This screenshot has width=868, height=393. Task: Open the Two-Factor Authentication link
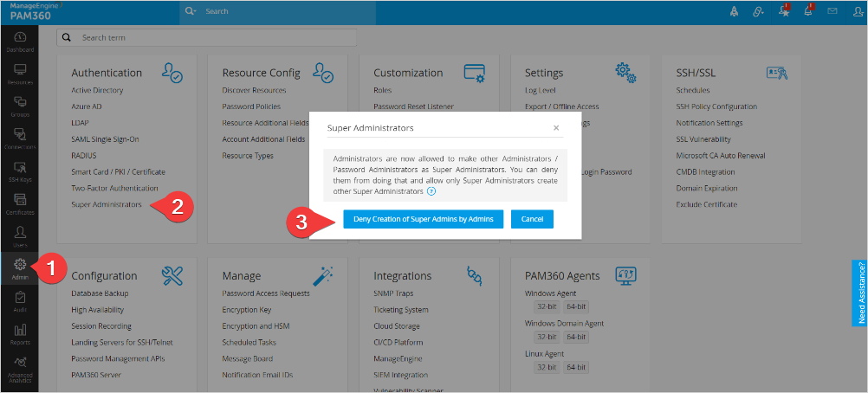pyautogui.click(x=114, y=188)
